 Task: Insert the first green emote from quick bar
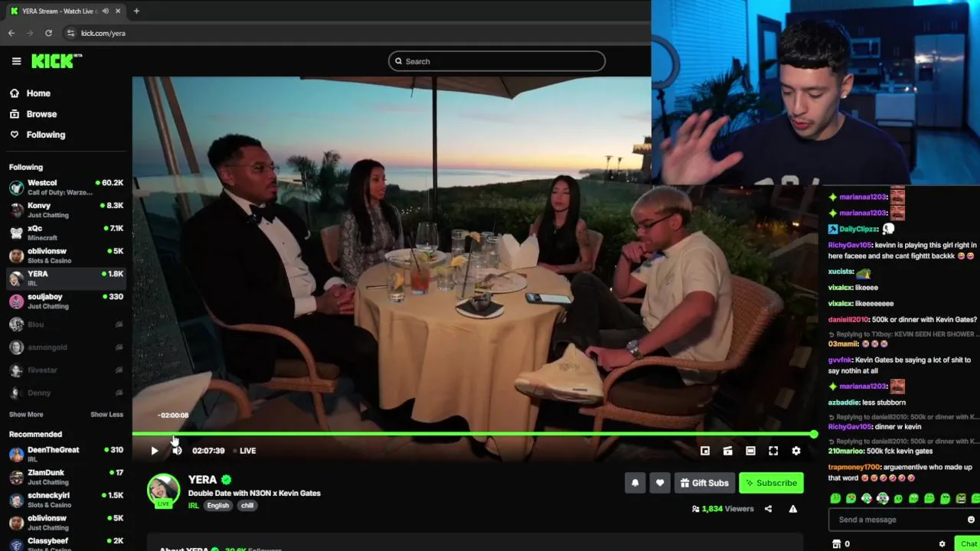click(x=835, y=499)
